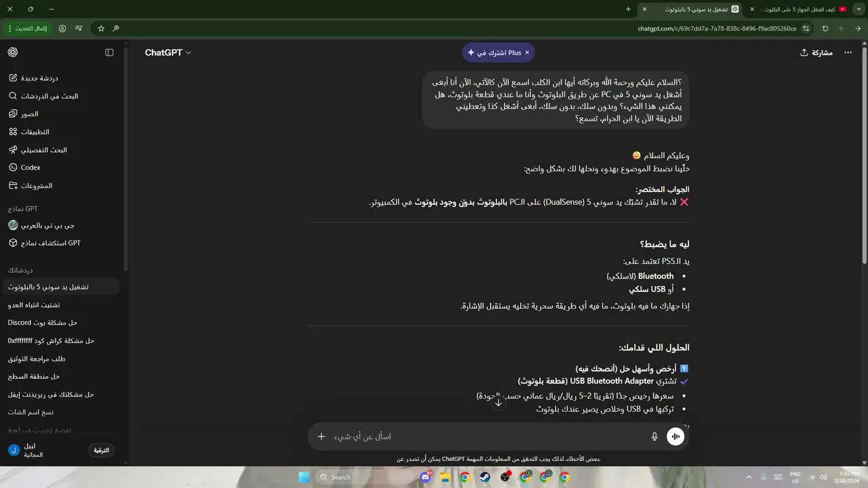Open chat 'تثبيت انتباه العدو'
Screen dimensions: 868x488
[61, 305]
